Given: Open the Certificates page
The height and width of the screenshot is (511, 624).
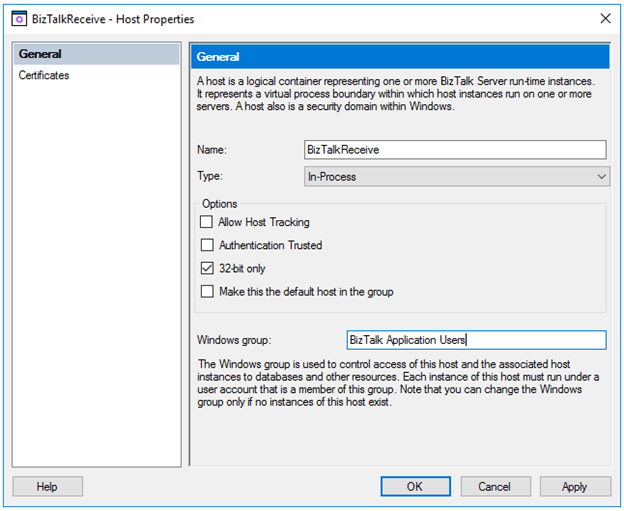Looking at the screenshot, I should [x=44, y=75].
